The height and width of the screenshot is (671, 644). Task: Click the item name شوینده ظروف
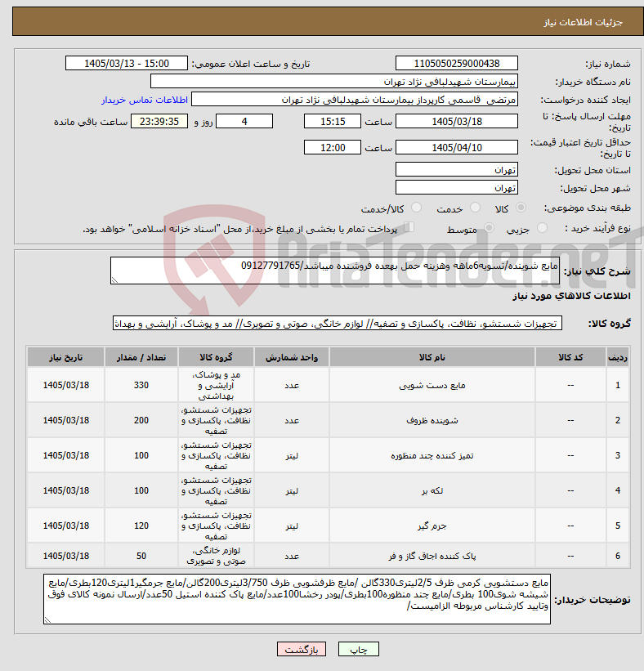(x=432, y=421)
